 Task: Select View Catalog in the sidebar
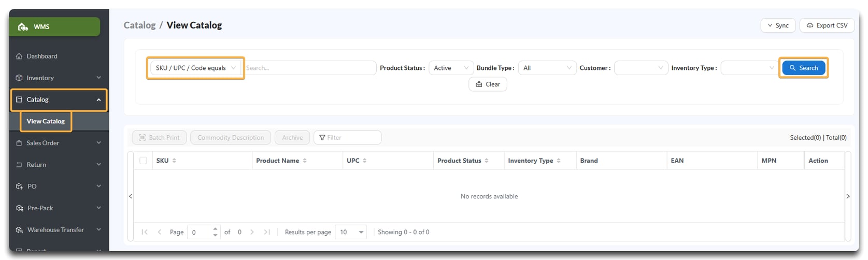tap(46, 121)
